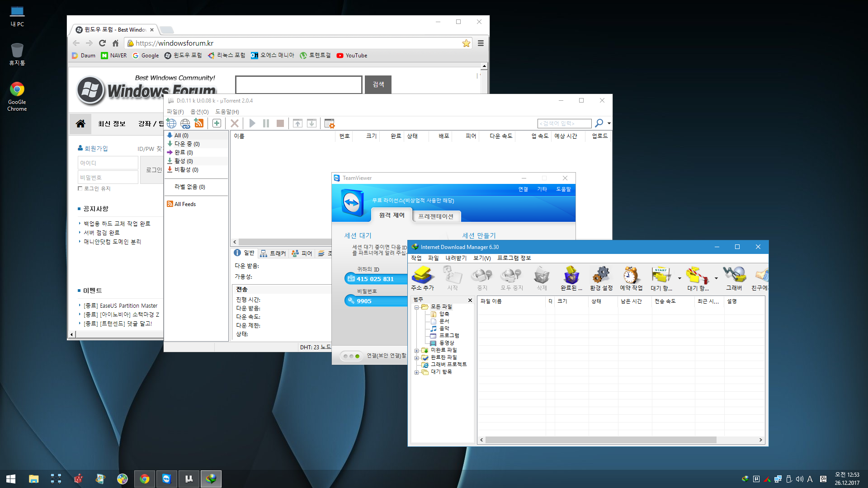Click TeamViewer taskbar icon

click(x=166, y=479)
